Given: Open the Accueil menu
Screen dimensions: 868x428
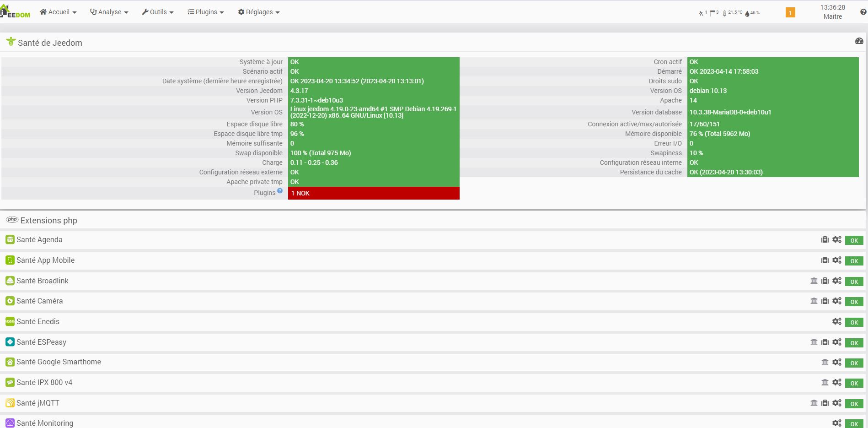Looking at the screenshot, I should 58,12.
